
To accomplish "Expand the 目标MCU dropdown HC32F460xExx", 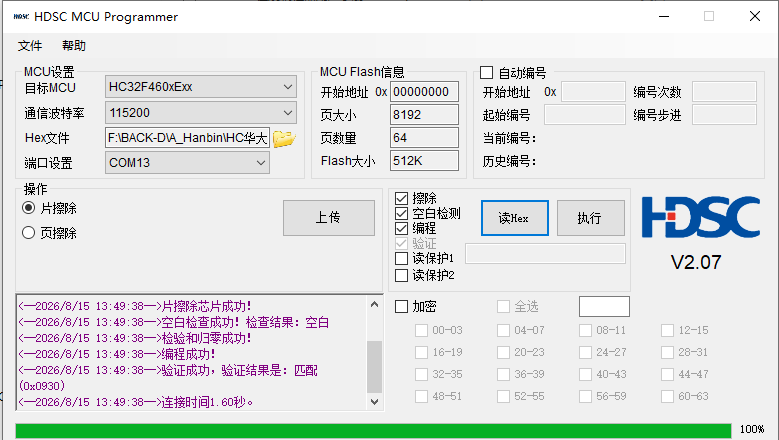I will [201, 87].
